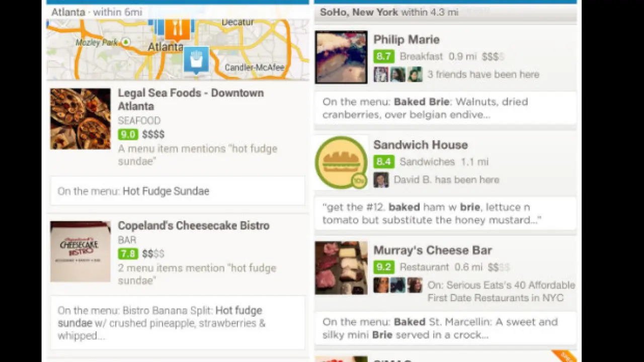Open Philip Marie photo thumbnail

pyautogui.click(x=342, y=57)
